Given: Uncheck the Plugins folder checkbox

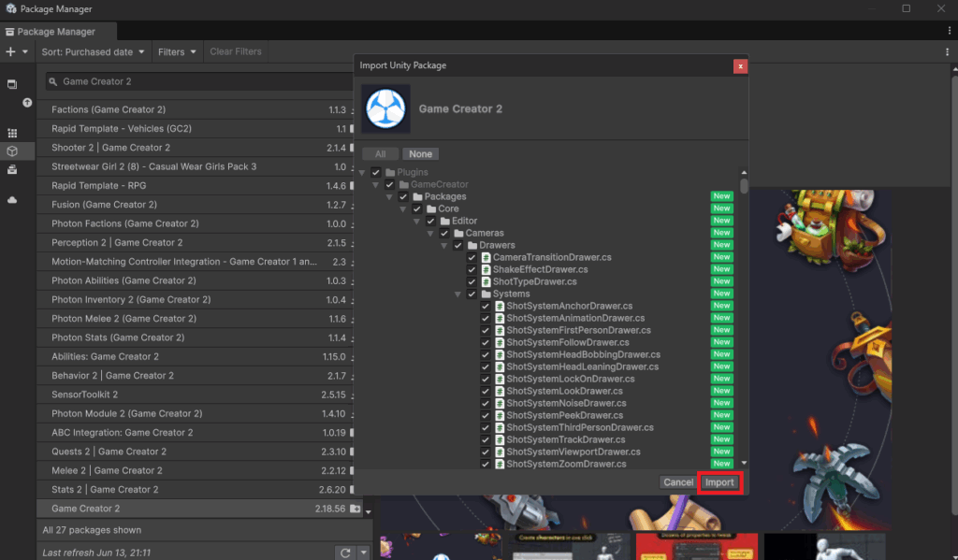Looking at the screenshot, I should point(376,172).
